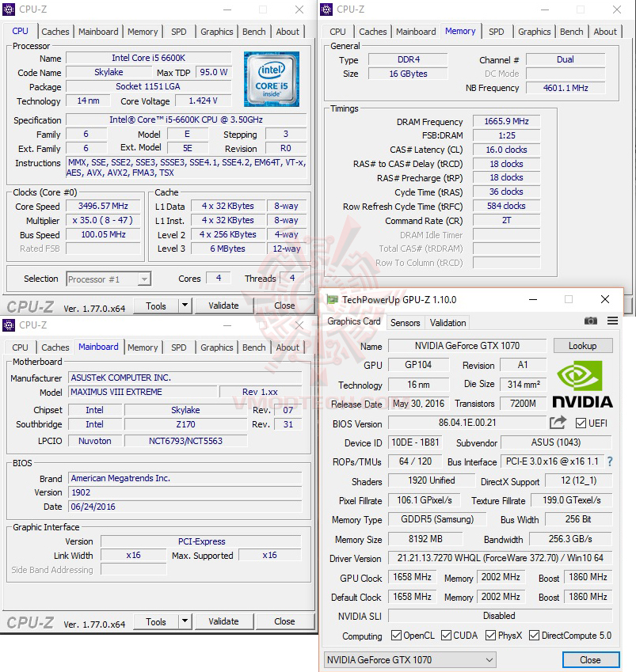Click the Multiplier value x 35.0

[x=103, y=220]
